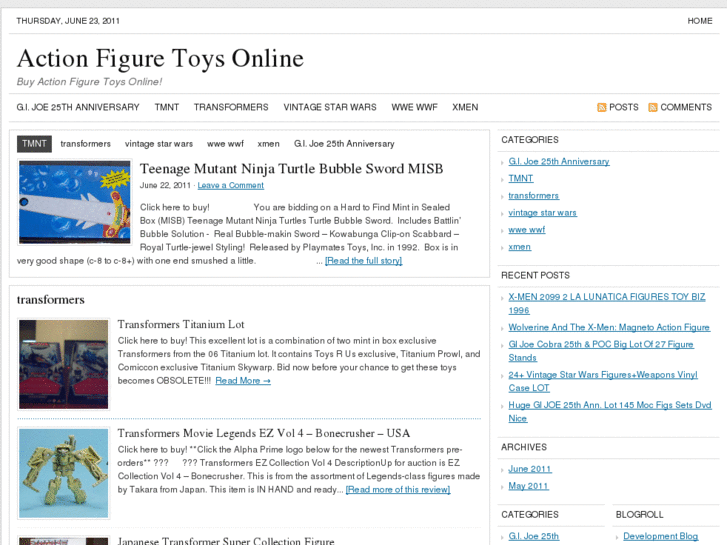This screenshot has height=545, width=727.
Task: Click the COMMENTS feed link
Action: click(x=686, y=107)
